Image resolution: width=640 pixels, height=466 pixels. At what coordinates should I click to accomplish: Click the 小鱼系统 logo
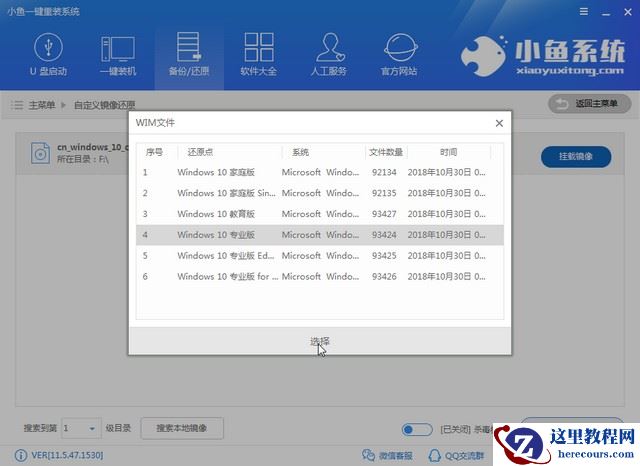pos(542,56)
